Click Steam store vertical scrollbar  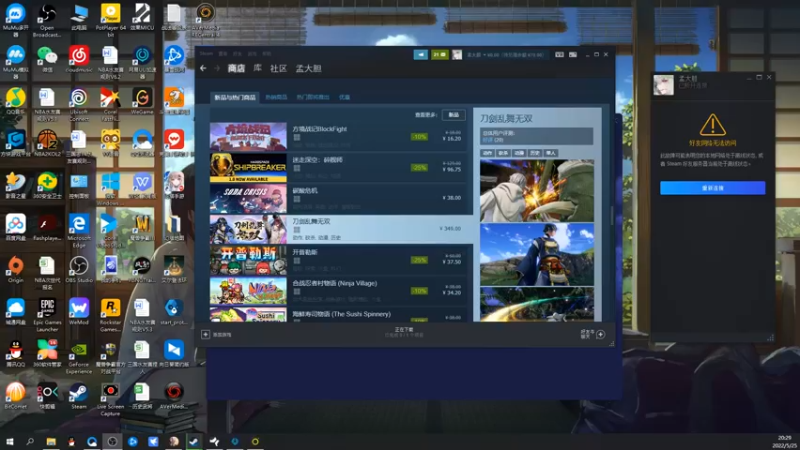[611, 214]
